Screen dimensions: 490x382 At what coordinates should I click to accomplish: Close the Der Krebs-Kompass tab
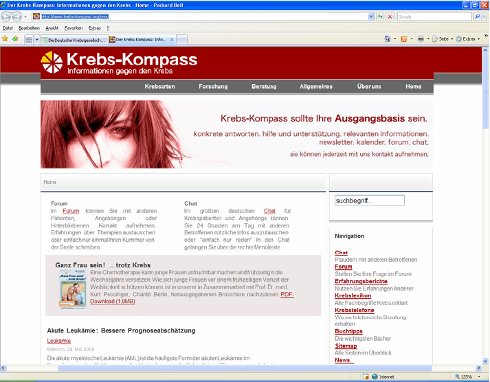171,39
